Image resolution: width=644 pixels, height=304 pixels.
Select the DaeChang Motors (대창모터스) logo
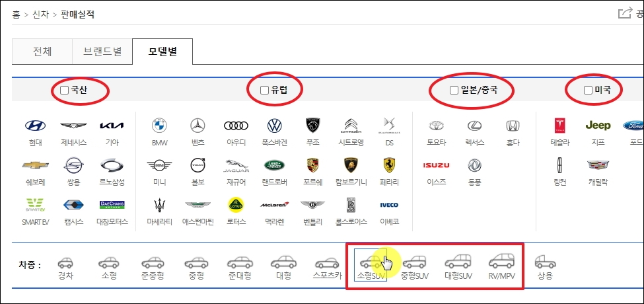point(112,205)
